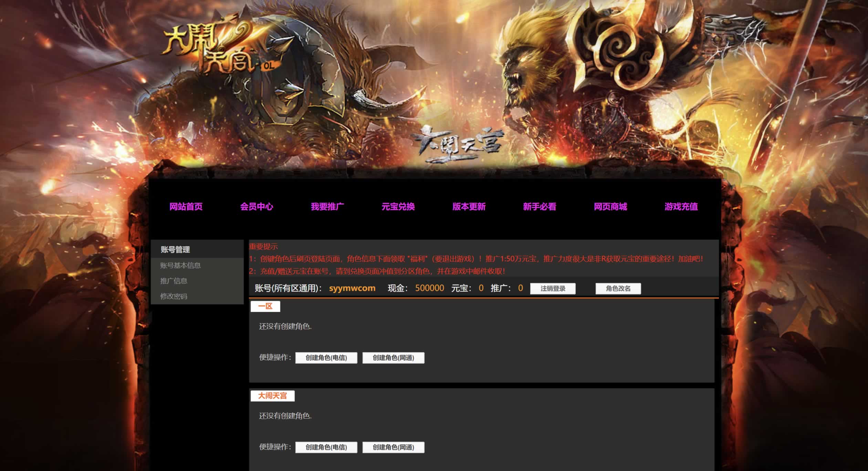Select 账号基本信息 in the sidebar
The width and height of the screenshot is (868, 471).
[180, 265]
